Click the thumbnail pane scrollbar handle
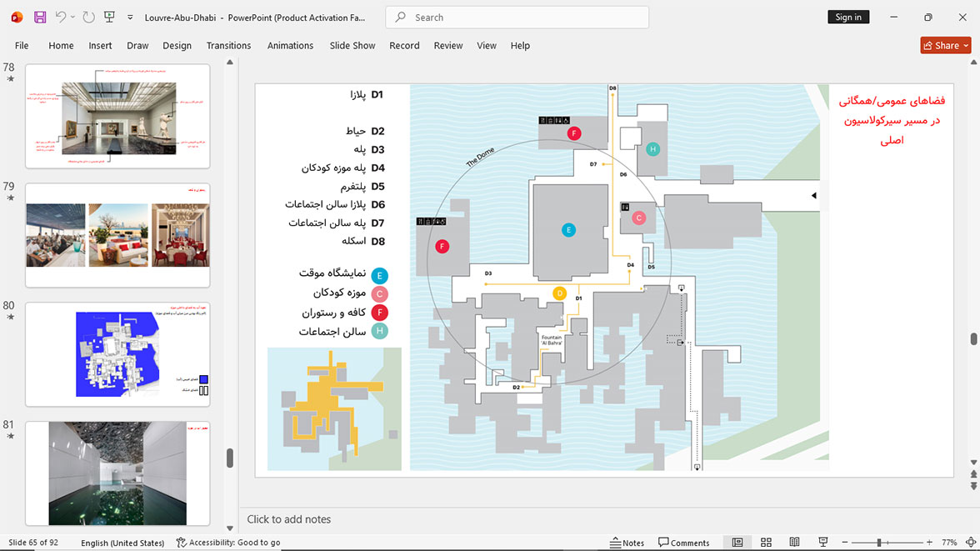This screenshot has width=980, height=551. click(230, 458)
